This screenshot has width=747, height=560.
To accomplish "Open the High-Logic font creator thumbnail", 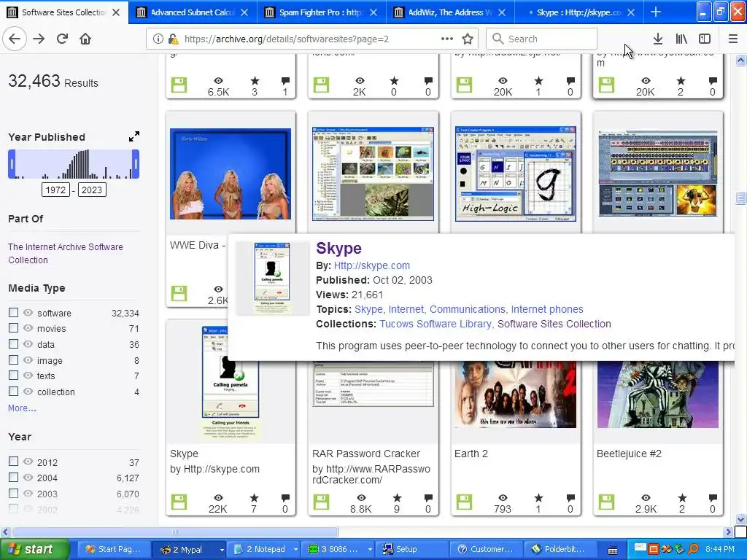I will click(x=516, y=174).
